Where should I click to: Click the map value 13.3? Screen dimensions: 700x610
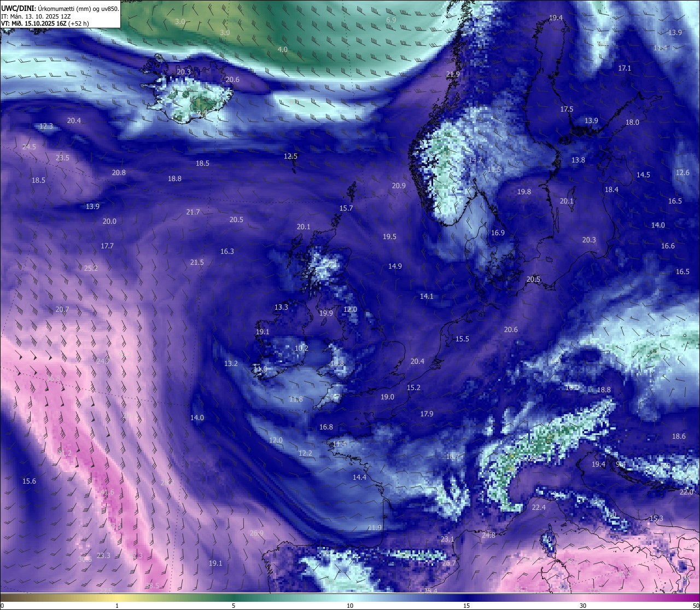[x=281, y=307]
